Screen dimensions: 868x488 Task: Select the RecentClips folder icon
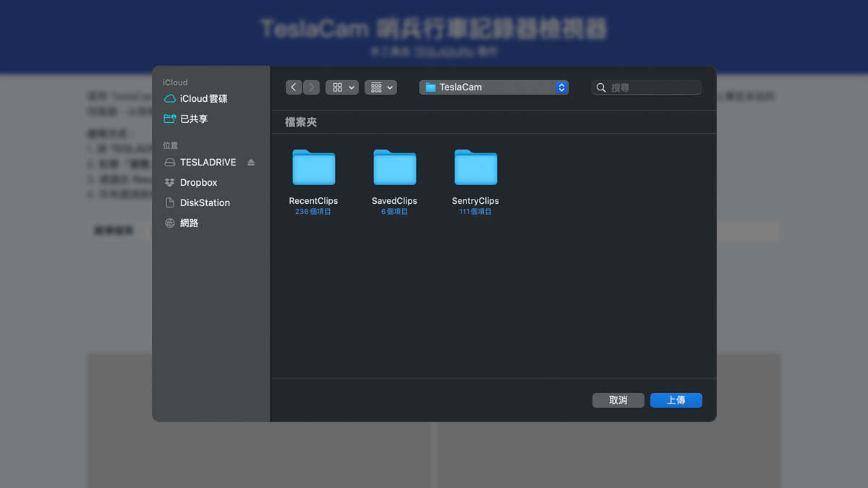(314, 167)
